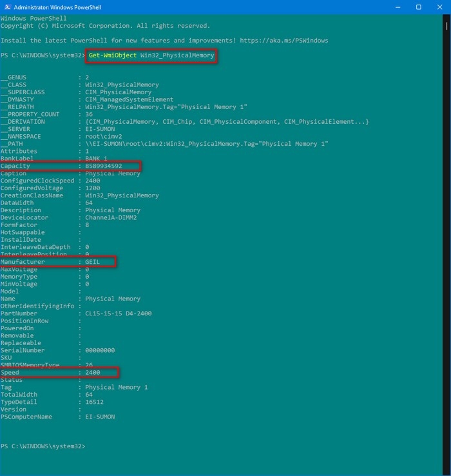
Task: Click the __NAMESPACE value root\cimv2
Action: [x=104, y=136]
